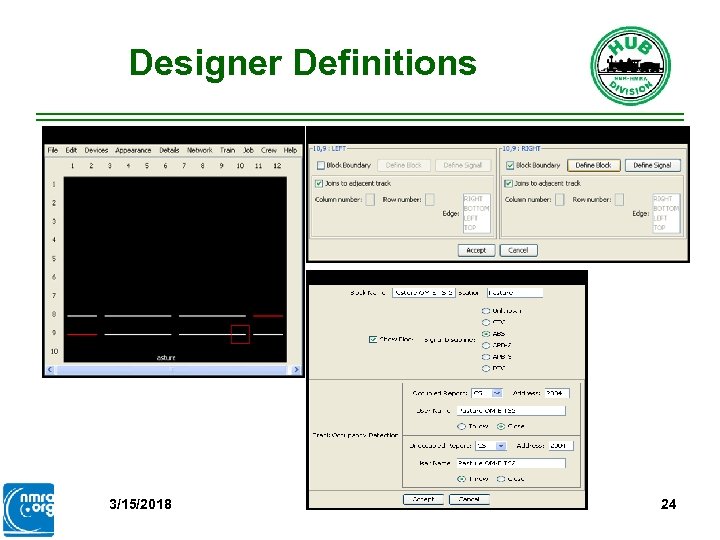This screenshot has height=540, width=720.
Task: Open the Edit menu
Action: [x=71, y=150]
